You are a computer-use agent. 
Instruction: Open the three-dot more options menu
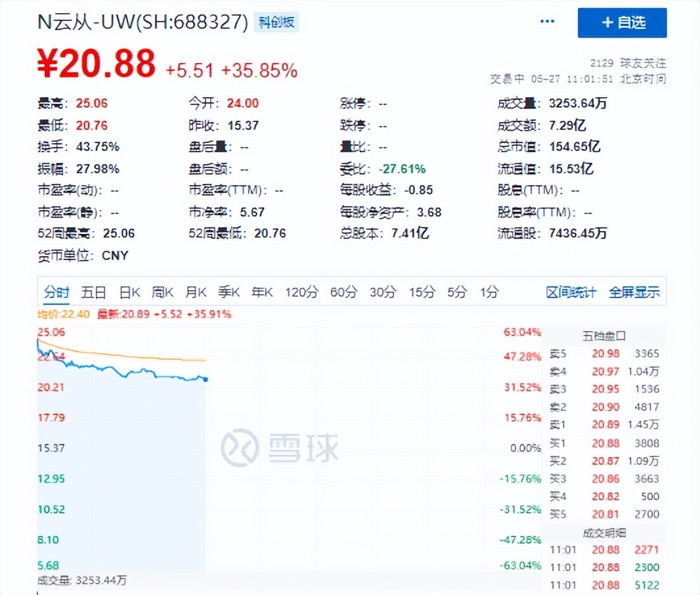(x=547, y=21)
